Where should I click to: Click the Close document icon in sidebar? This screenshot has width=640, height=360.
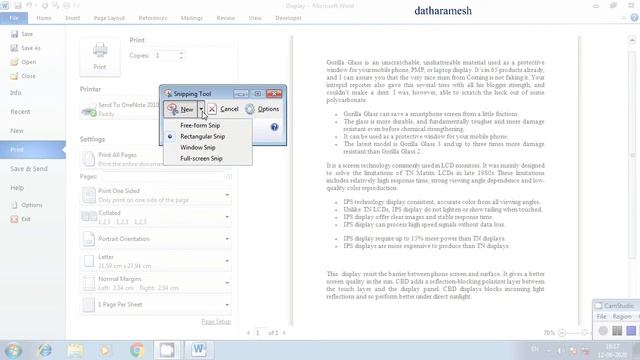point(15,76)
